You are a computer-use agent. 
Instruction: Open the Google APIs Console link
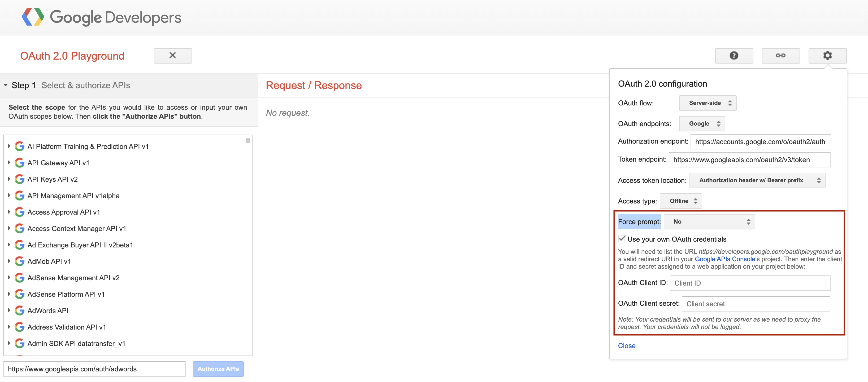(724, 259)
